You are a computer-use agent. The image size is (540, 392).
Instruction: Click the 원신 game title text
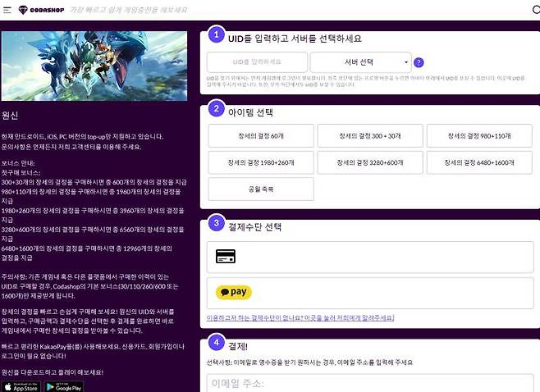pyautogui.click(x=10, y=116)
